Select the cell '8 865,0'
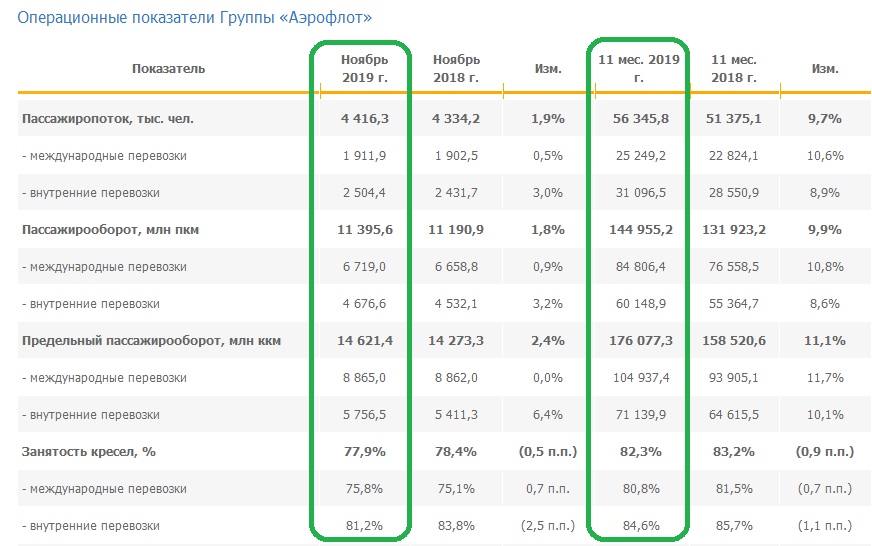This screenshot has width=872, height=546. (x=364, y=378)
